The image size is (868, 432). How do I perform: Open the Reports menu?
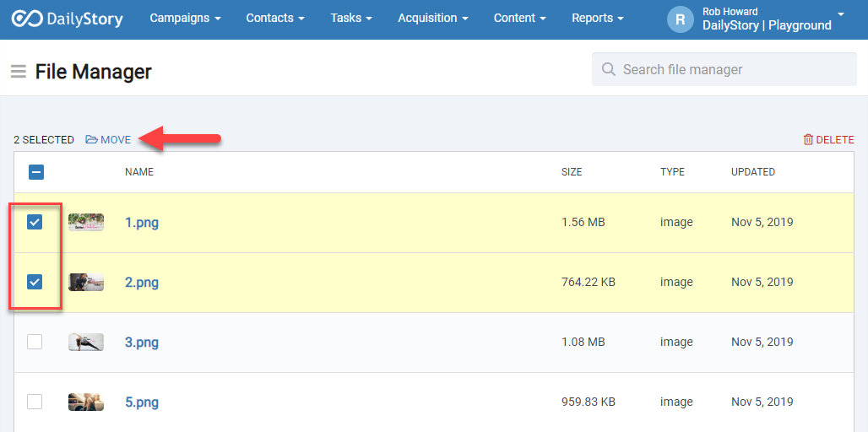coord(598,18)
